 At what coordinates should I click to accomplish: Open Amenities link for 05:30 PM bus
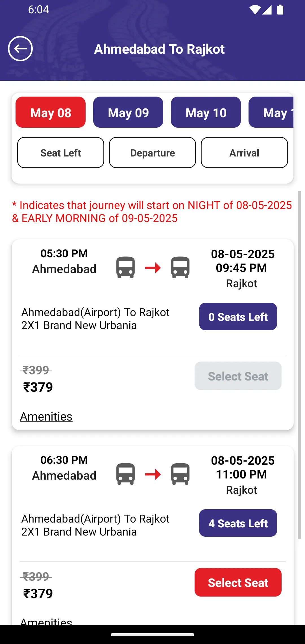pos(46,416)
